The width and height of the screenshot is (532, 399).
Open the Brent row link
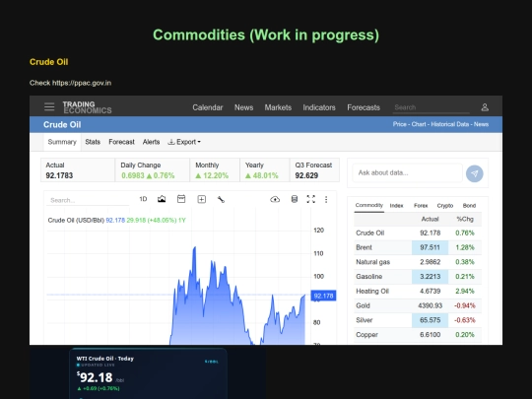click(365, 247)
